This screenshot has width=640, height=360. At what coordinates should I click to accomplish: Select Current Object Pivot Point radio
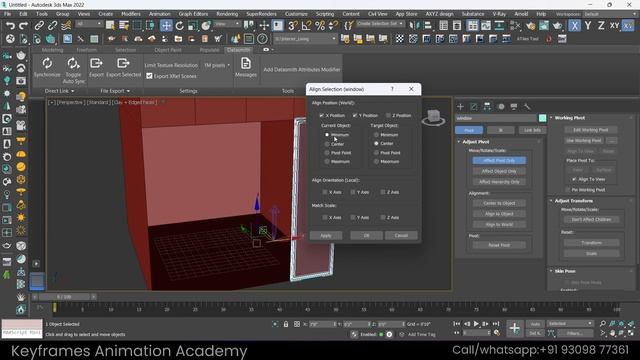(327, 153)
